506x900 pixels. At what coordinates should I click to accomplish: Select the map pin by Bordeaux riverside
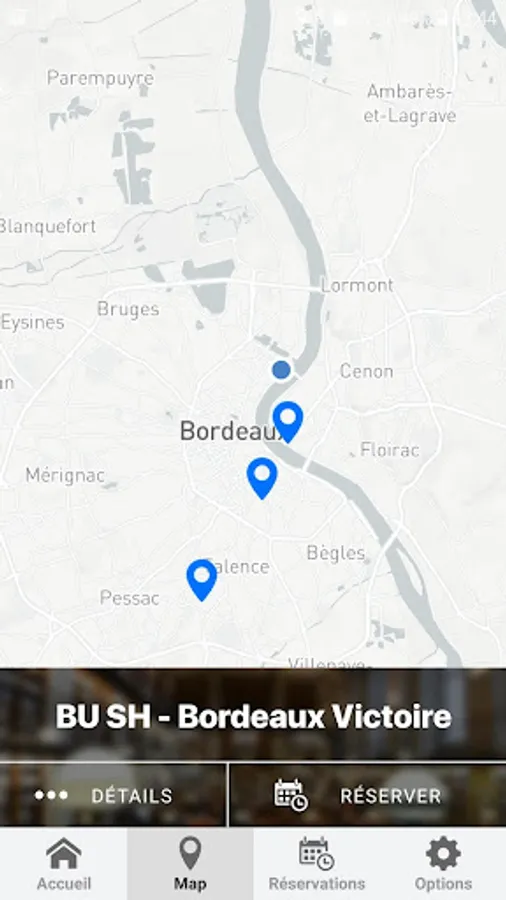(x=287, y=422)
